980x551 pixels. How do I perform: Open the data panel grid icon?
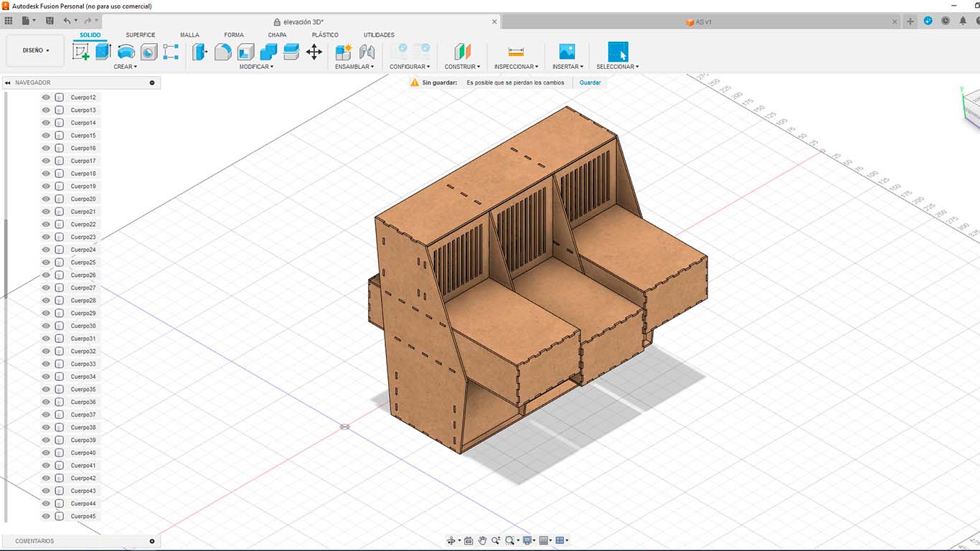9,21
